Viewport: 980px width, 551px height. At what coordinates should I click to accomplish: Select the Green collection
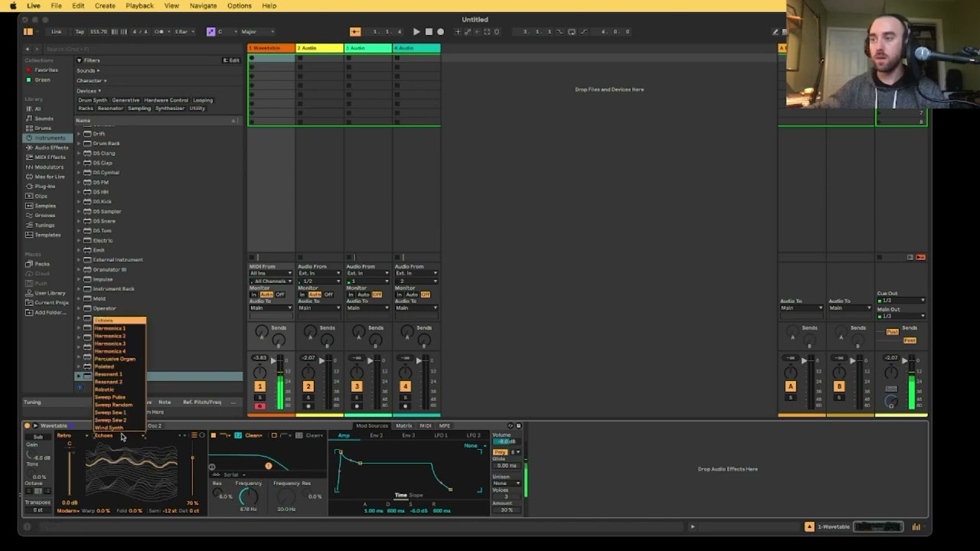coord(42,80)
